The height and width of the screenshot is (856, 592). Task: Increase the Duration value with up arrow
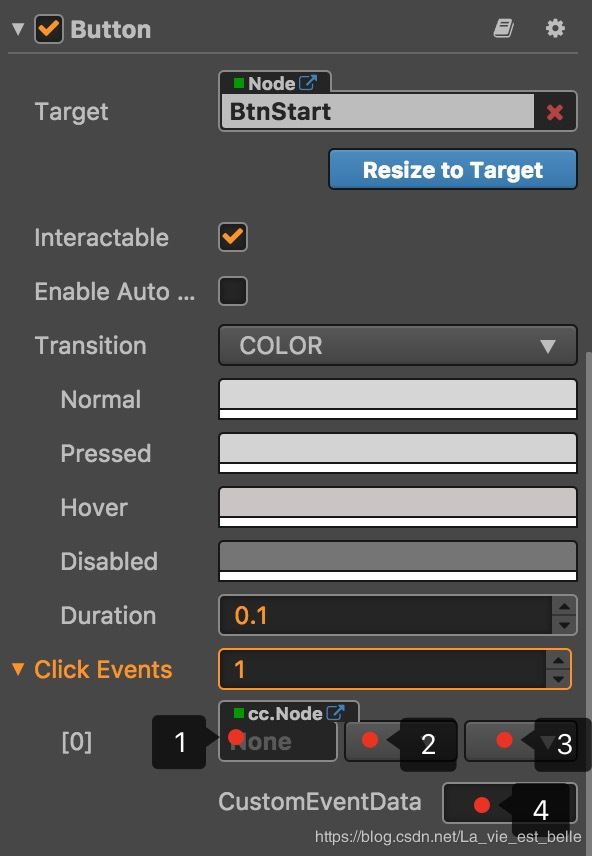click(564, 607)
